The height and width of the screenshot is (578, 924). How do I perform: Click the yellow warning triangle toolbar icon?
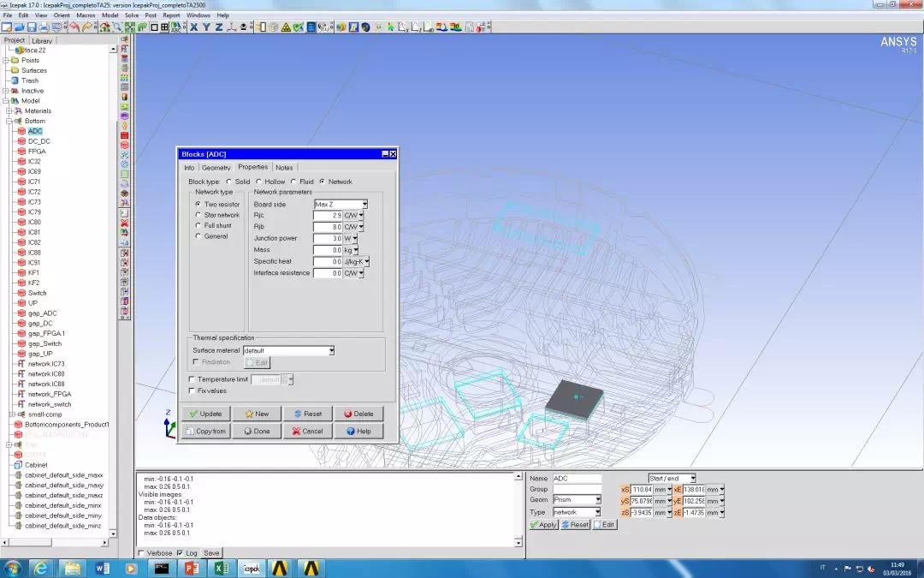(x=286, y=27)
